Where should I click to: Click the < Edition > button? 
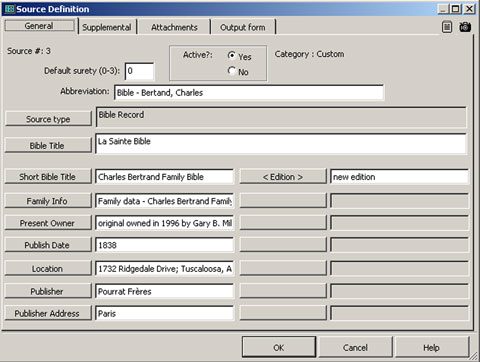283,177
